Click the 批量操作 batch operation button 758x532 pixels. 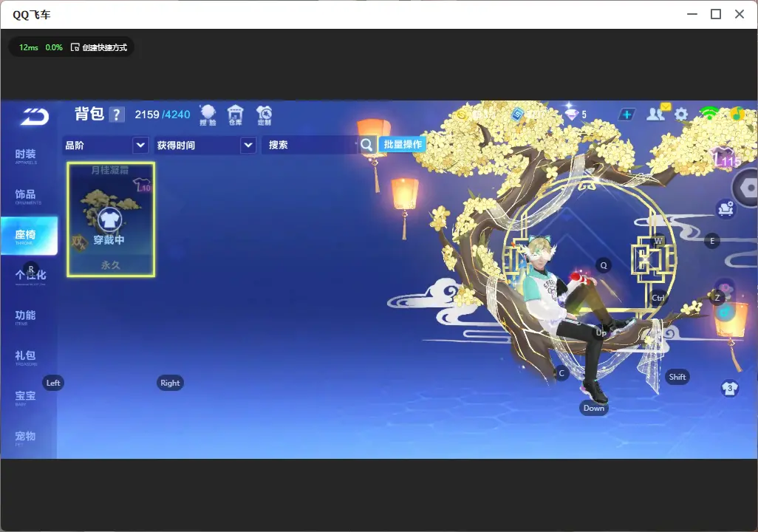(402, 145)
